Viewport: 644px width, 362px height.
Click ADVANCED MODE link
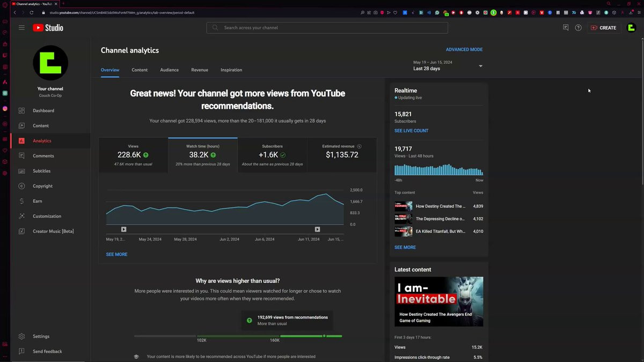click(x=464, y=49)
